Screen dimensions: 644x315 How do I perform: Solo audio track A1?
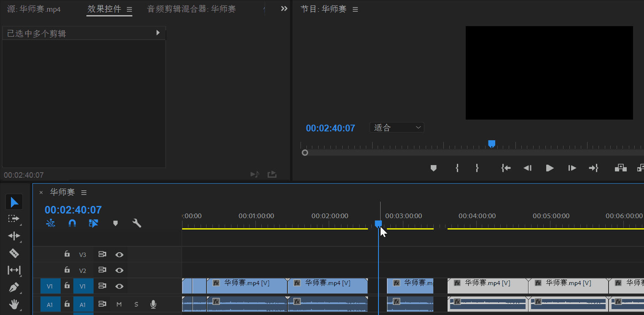pos(136,304)
